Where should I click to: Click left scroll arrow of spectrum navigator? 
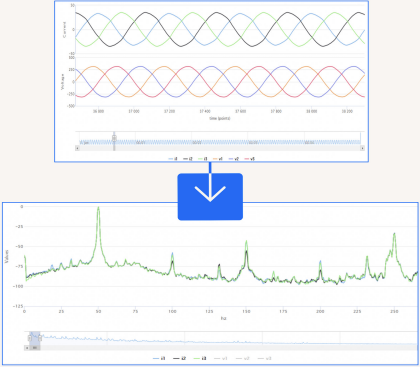[27, 348]
